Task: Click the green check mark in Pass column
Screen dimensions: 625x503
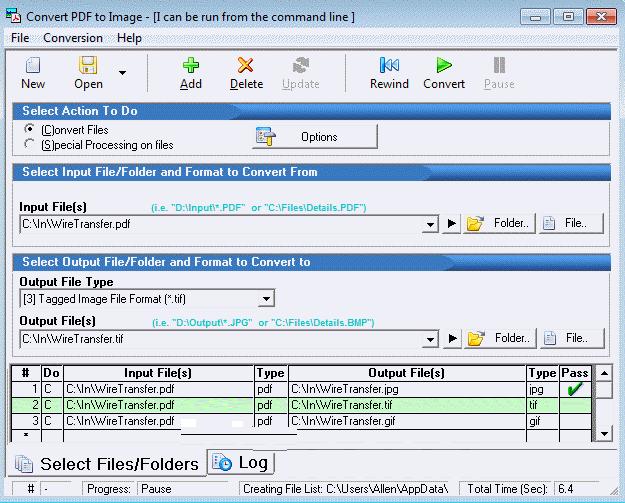Action: click(x=575, y=389)
